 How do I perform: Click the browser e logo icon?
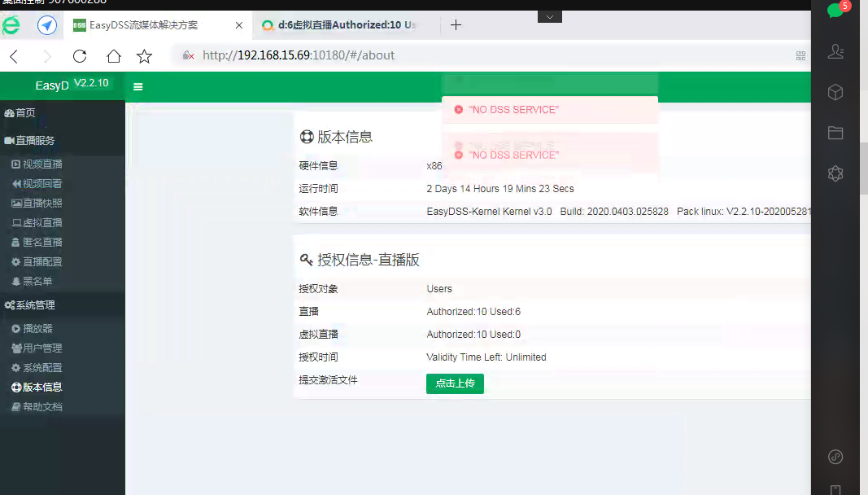11,25
